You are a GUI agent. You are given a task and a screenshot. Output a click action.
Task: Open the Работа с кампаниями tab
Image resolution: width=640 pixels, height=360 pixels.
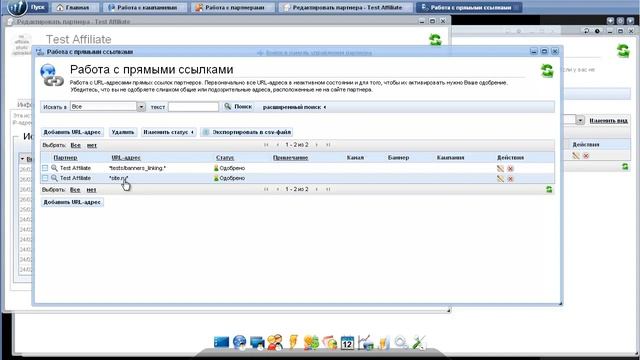pyautogui.click(x=143, y=7)
